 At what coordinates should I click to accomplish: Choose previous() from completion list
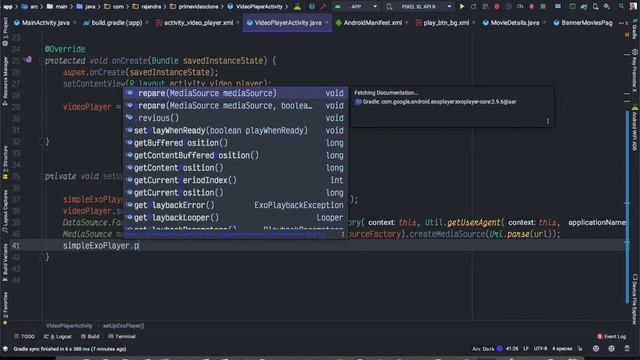(x=236, y=118)
